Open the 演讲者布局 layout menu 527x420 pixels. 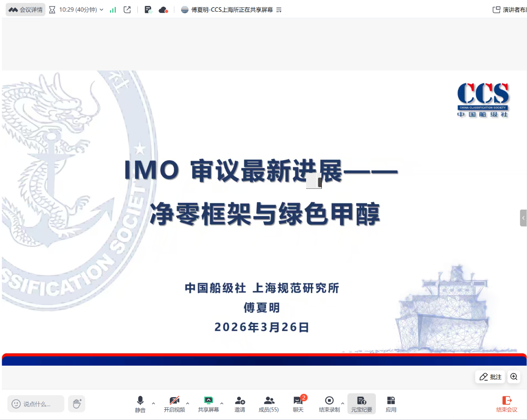tap(510, 10)
